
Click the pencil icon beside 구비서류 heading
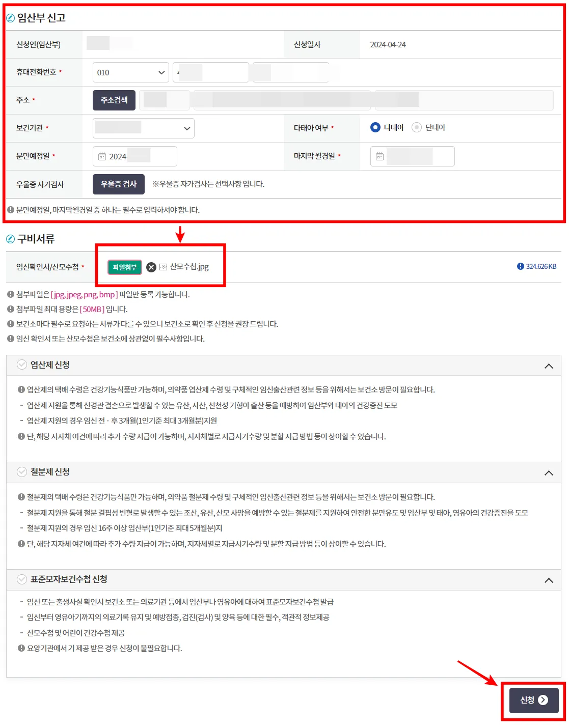(x=11, y=238)
